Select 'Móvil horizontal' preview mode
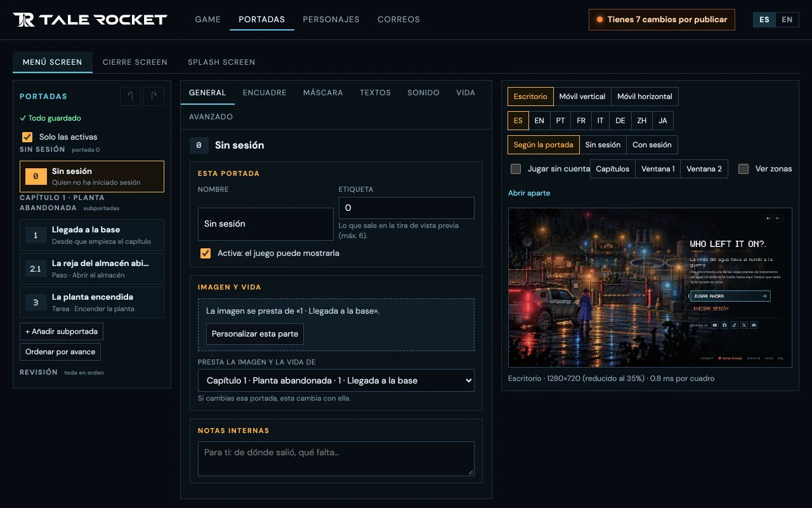 645,97
